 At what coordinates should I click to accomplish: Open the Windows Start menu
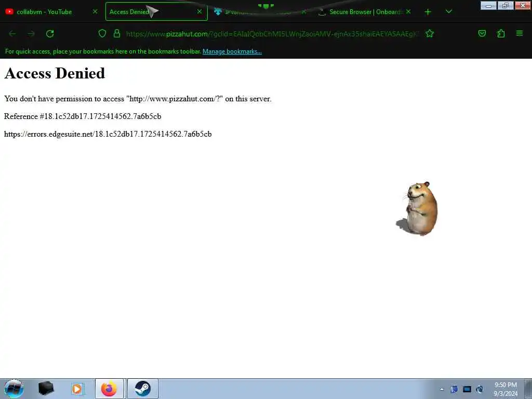(14, 389)
